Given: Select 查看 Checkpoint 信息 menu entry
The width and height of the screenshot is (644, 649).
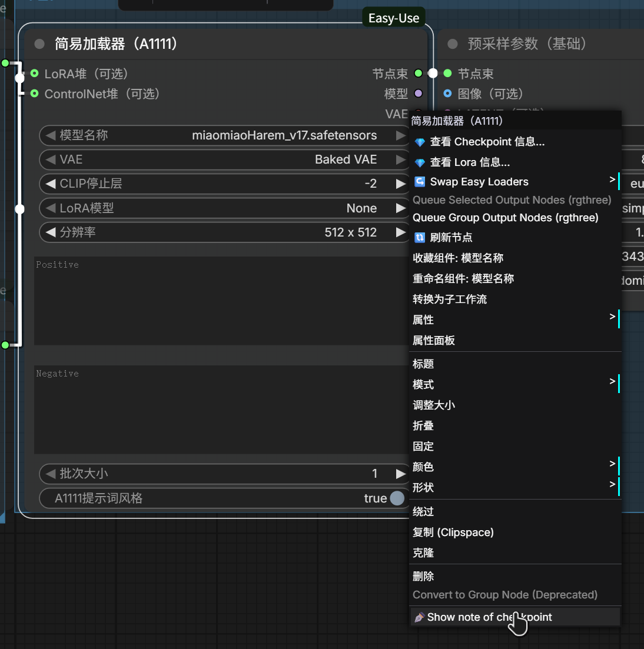Looking at the screenshot, I should coord(514,142).
